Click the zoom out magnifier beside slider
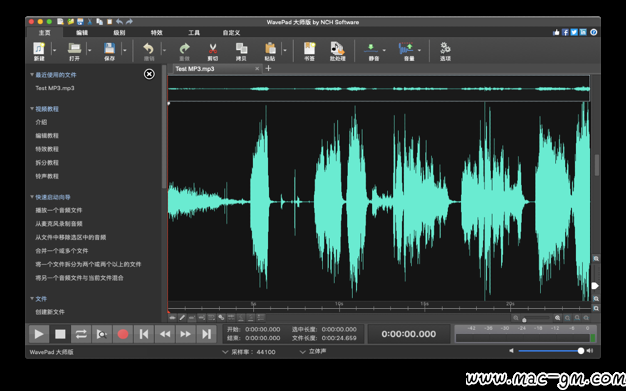626x391 pixels. click(516, 318)
